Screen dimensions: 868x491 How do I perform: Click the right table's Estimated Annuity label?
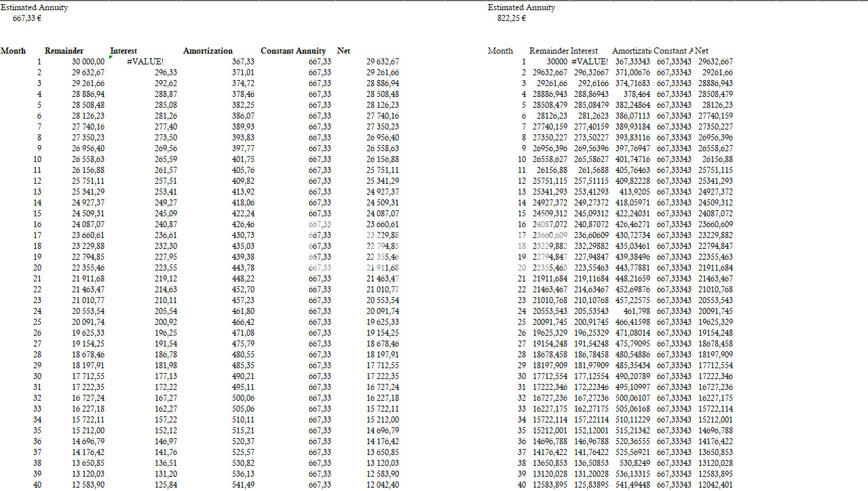(x=521, y=7)
